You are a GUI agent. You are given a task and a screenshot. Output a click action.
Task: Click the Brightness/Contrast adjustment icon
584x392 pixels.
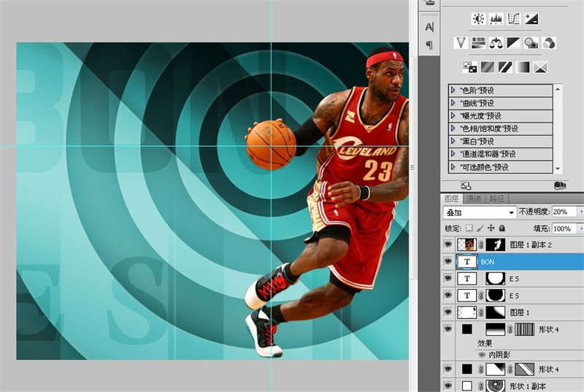point(478,19)
